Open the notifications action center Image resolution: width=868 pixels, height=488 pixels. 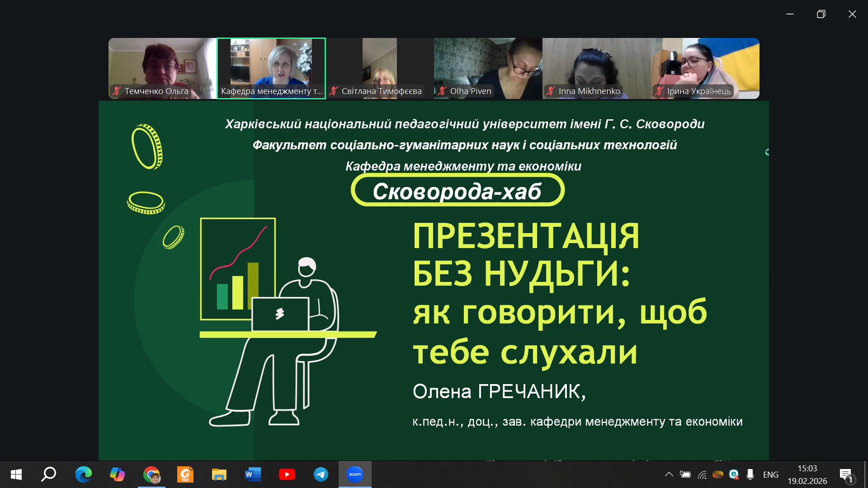pos(845,474)
